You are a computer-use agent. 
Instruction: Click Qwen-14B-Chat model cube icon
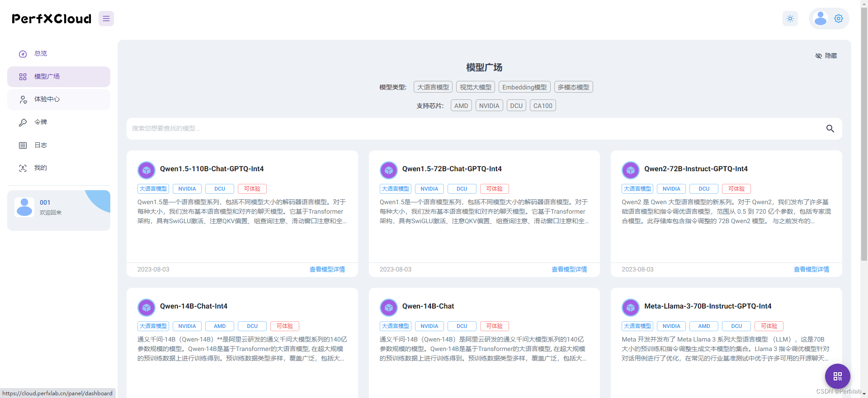389,308
